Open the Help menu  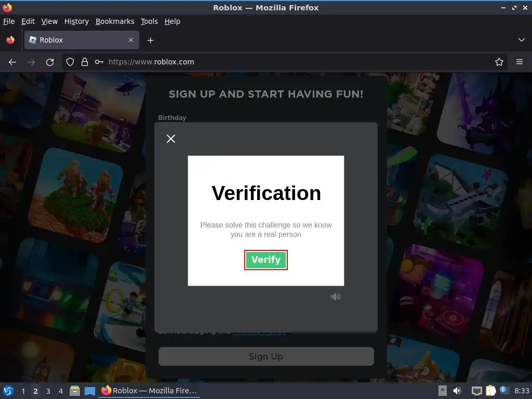coord(172,21)
